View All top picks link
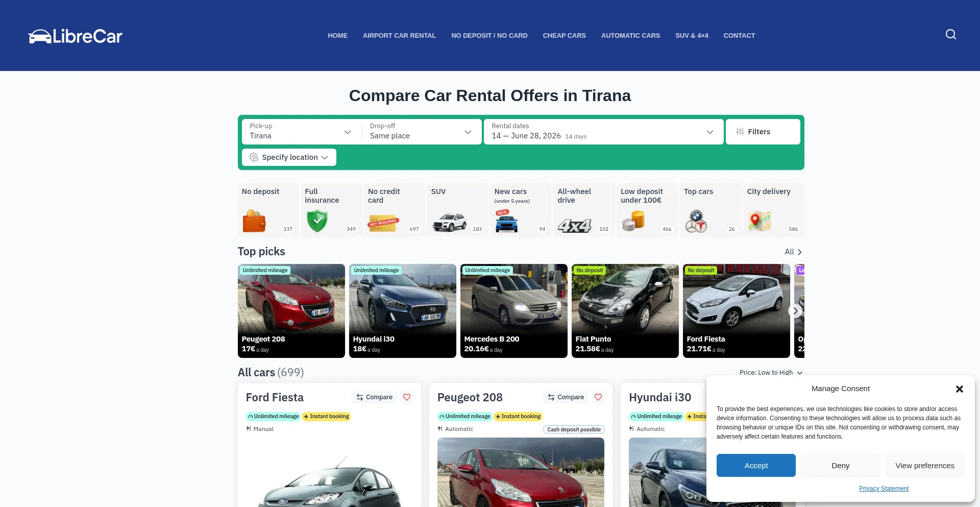 (793, 252)
